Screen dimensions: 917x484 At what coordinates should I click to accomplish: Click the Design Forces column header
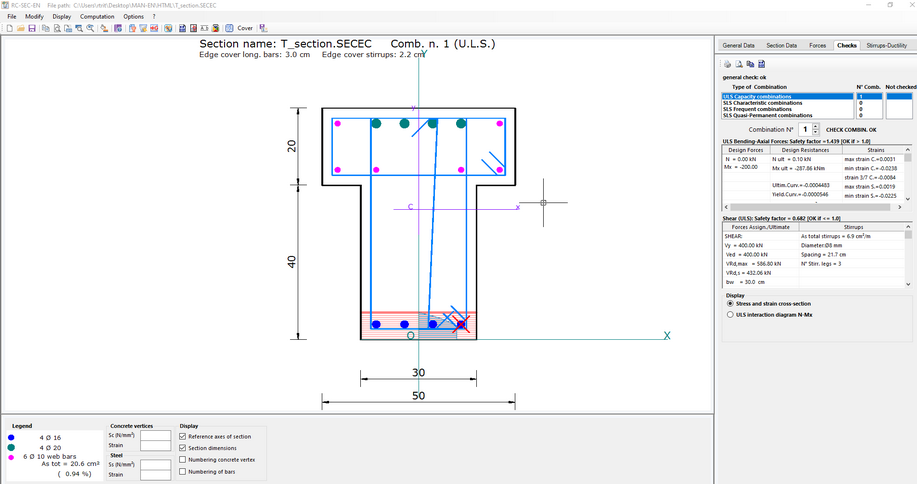pos(746,150)
